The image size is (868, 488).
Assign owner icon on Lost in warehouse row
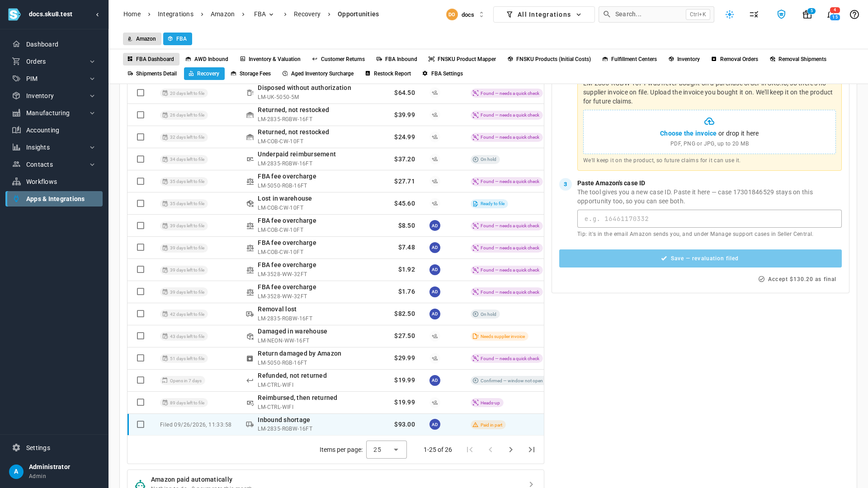(x=434, y=203)
